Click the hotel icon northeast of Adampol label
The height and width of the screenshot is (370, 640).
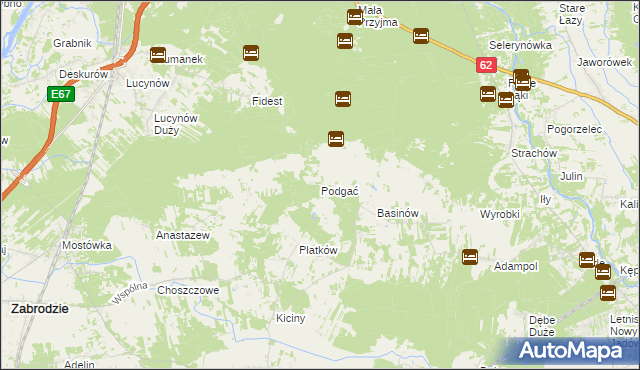[x=587, y=260]
